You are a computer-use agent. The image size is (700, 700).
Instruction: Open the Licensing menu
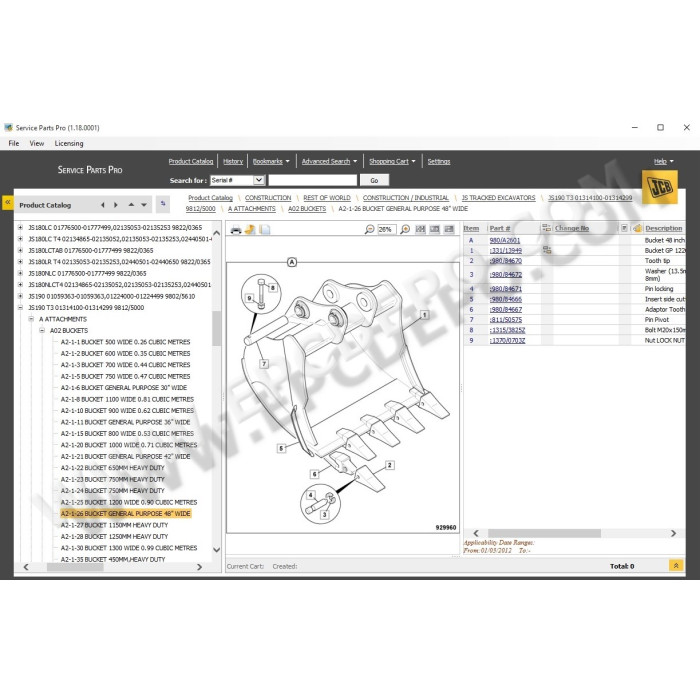69,143
